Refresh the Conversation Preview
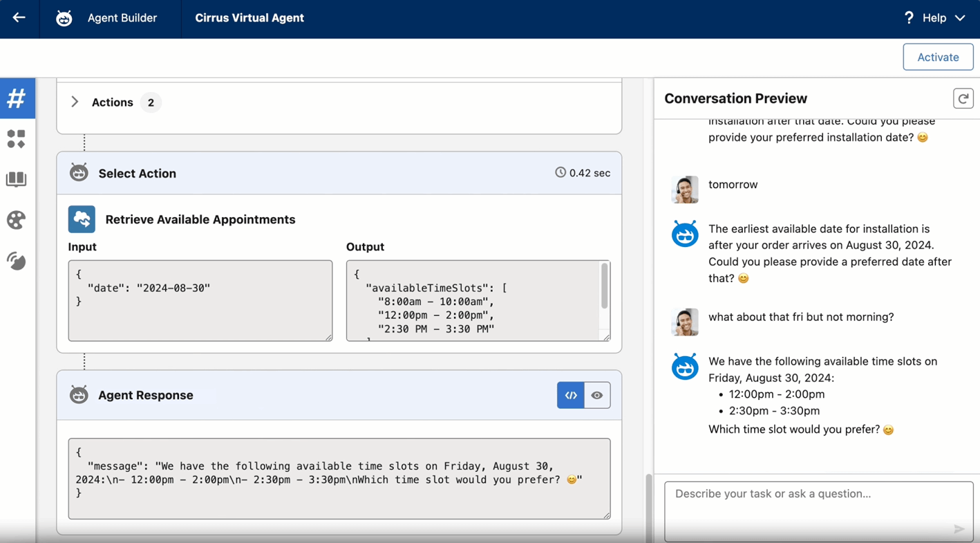980x543 pixels. pyautogui.click(x=963, y=98)
